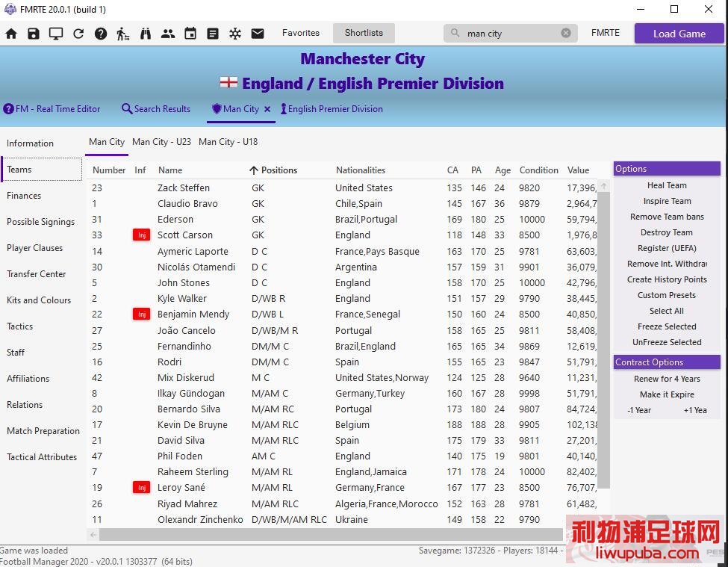Open the Staff section
This screenshot has width=728, height=567.
[16, 353]
